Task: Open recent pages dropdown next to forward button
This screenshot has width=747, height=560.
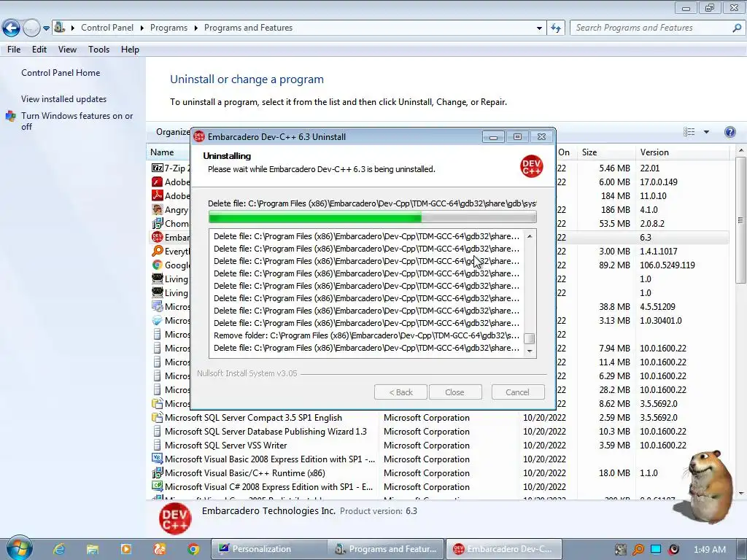Action: (x=46, y=28)
